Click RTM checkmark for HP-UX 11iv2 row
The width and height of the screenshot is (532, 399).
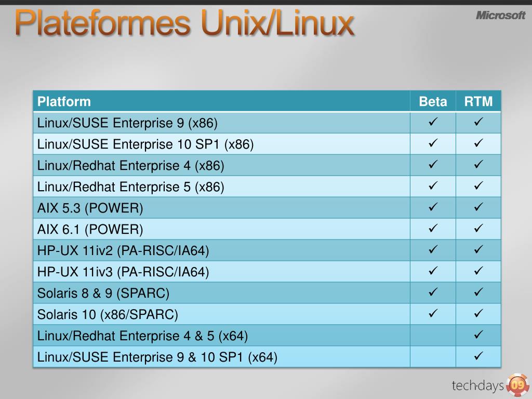click(478, 250)
